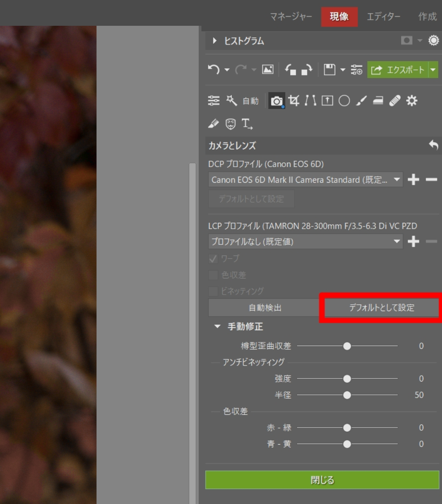Open the エクスポート dropdown arrow
Screen dimensions: 442x504
click(x=433, y=70)
